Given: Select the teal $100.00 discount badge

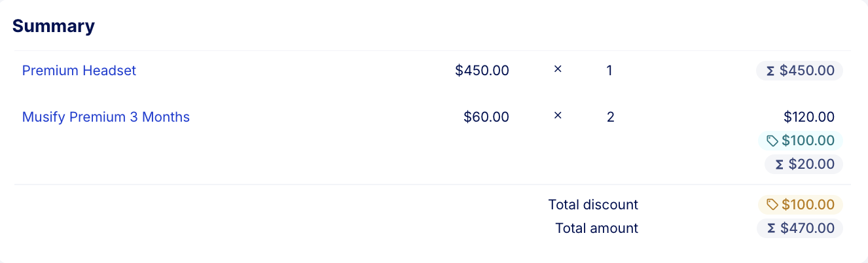Looking at the screenshot, I should [x=801, y=141].
